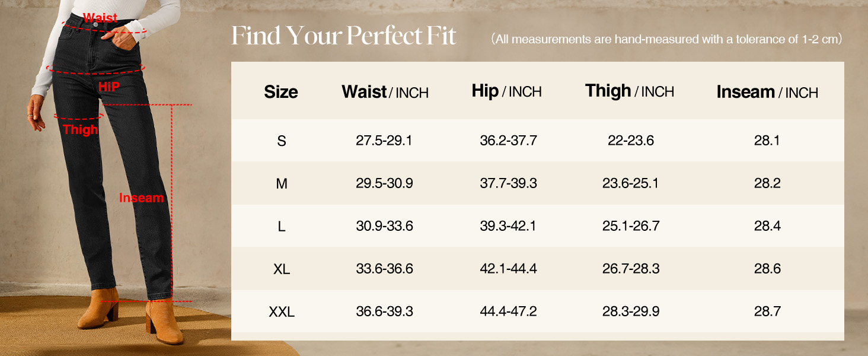Click the red Thigh label on the model
The image size is (868, 356).
[80, 129]
